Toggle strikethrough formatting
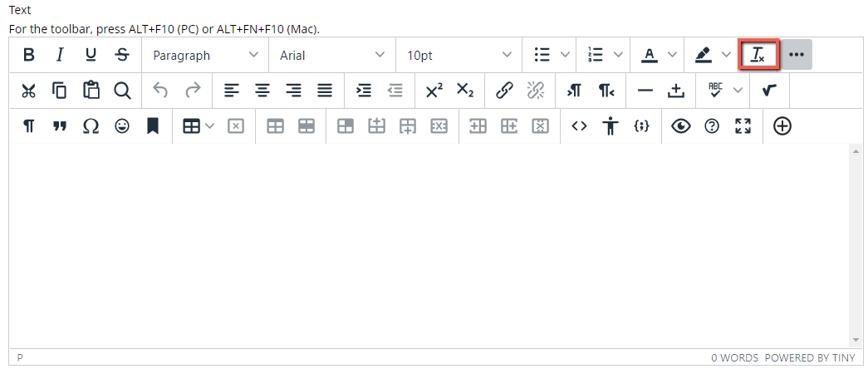868x369 pixels. tap(122, 55)
